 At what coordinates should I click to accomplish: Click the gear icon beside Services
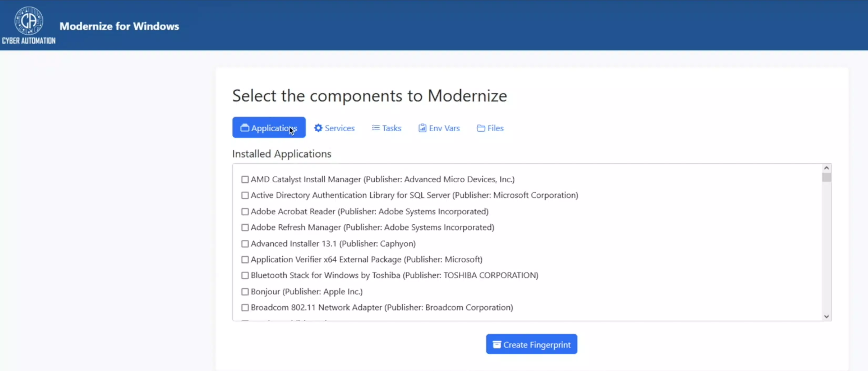point(318,128)
